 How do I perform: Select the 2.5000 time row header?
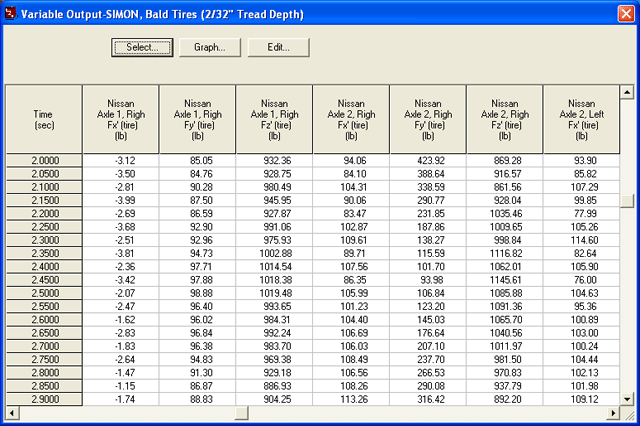(44, 291)
